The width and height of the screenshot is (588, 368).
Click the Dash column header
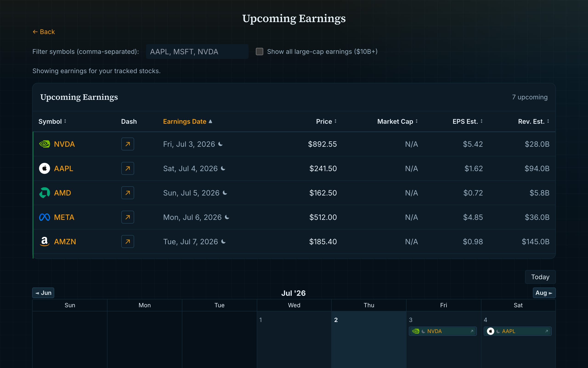129,121
